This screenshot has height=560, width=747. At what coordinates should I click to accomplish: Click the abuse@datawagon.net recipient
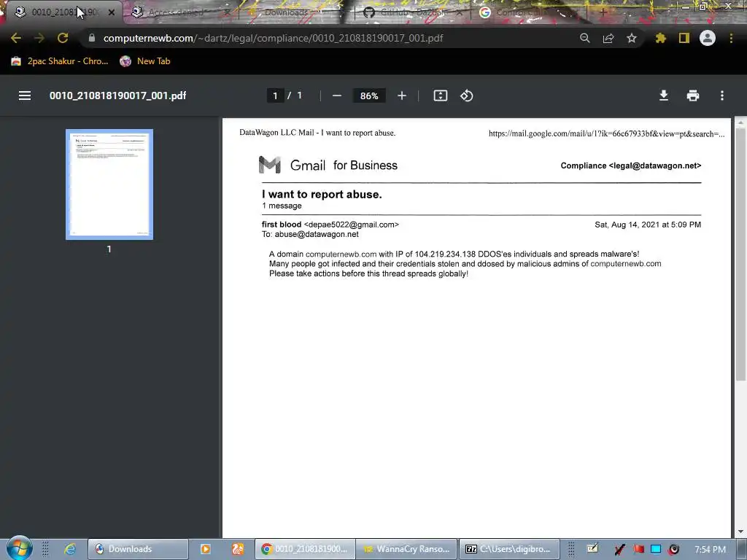(x=317, y=234)
